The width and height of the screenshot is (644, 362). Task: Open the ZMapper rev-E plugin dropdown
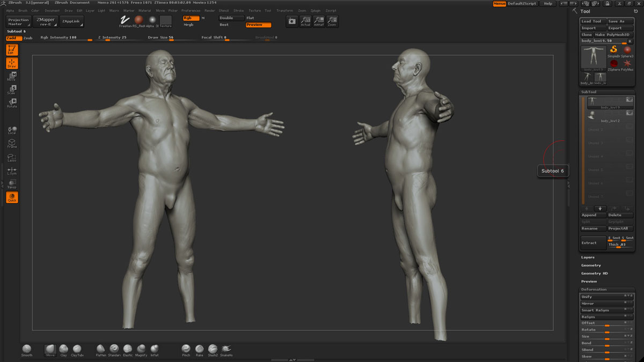tap(45, 21)
